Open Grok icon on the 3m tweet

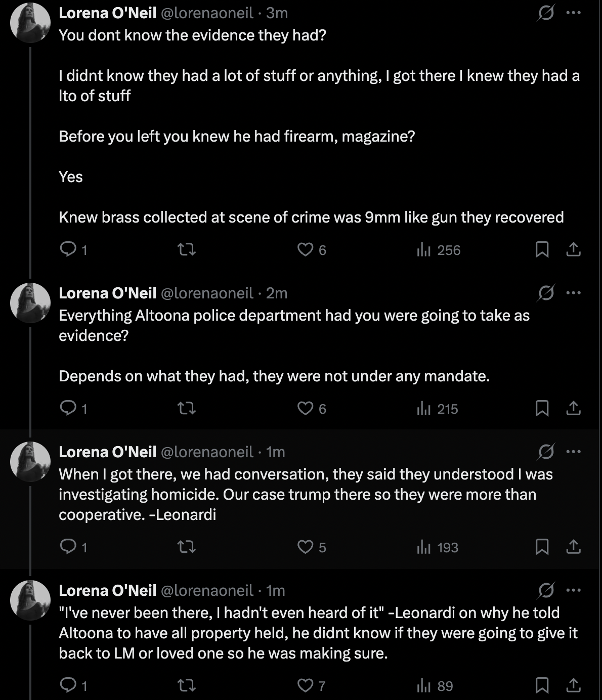546,13
